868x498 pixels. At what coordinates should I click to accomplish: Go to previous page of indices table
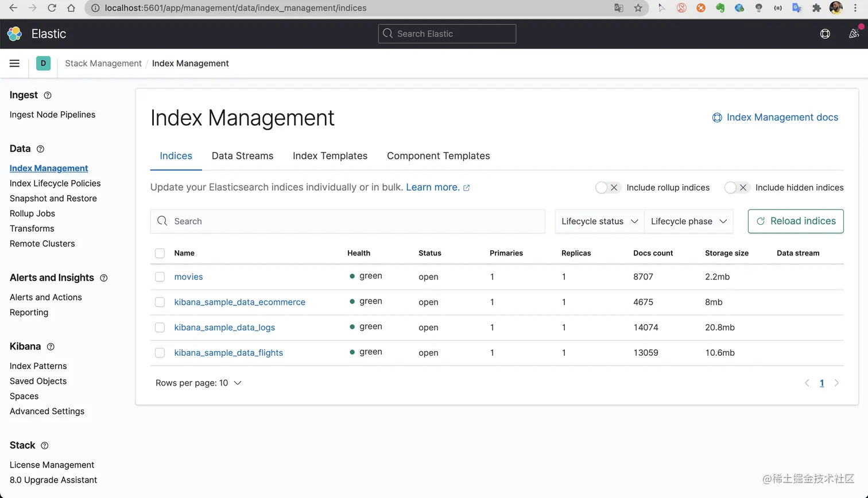click(x=807, y=383)
